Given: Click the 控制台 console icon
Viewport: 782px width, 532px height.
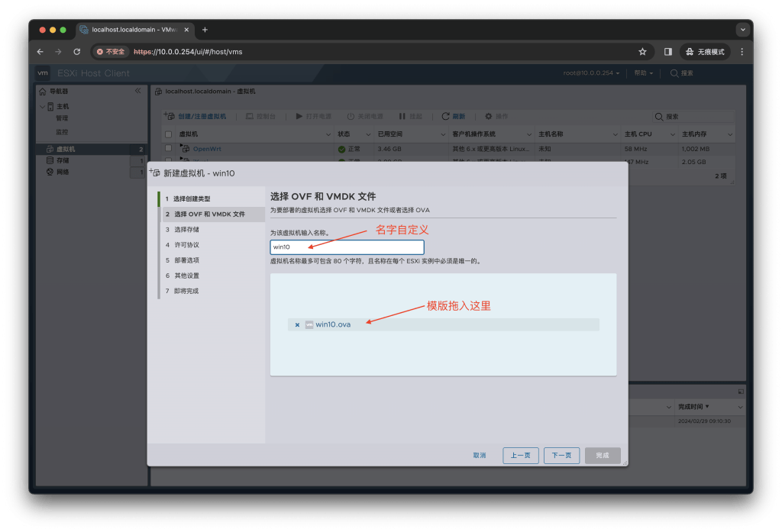Looking at the screenshot, I should coord(249,114).
